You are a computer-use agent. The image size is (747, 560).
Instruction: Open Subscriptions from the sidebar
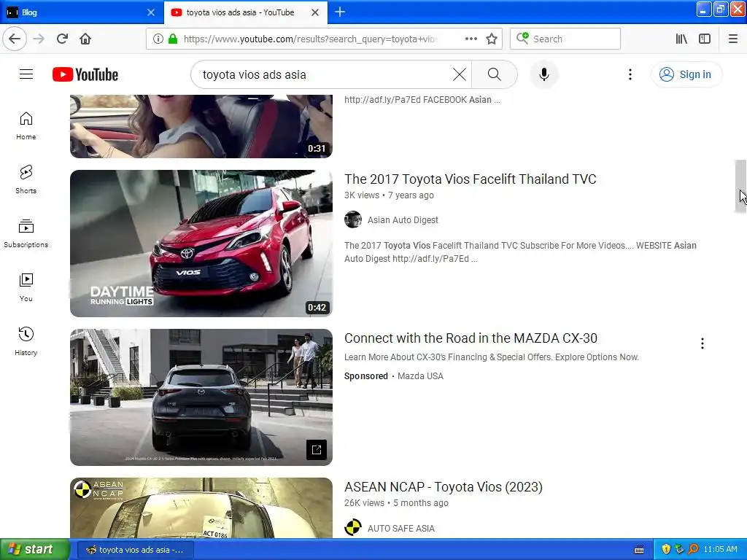26,233
